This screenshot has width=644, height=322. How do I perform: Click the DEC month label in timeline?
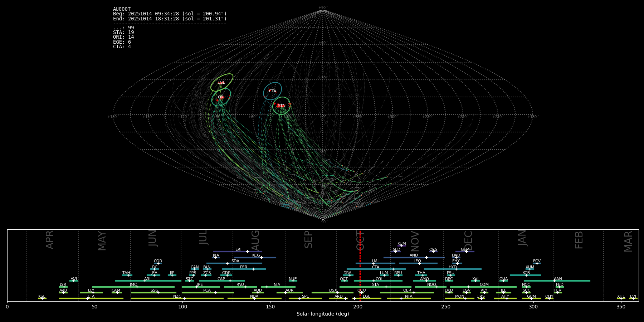468,240
